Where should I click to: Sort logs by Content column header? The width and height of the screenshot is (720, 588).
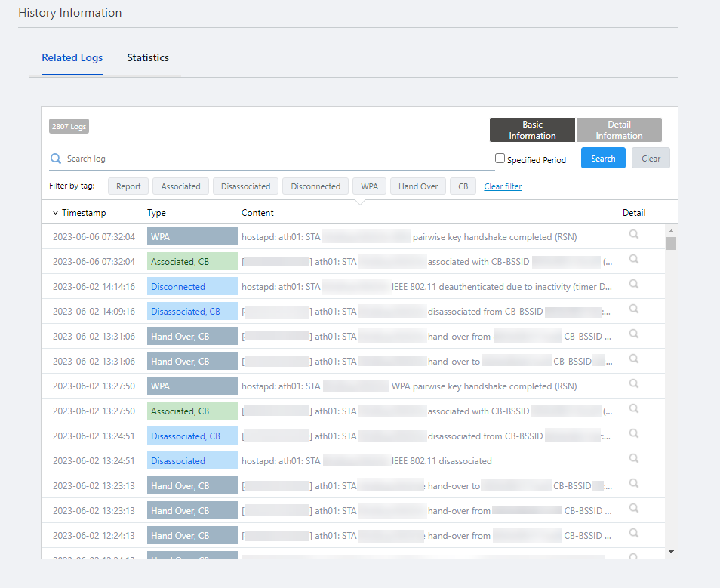pyautogui.click(x=257, y=213)
